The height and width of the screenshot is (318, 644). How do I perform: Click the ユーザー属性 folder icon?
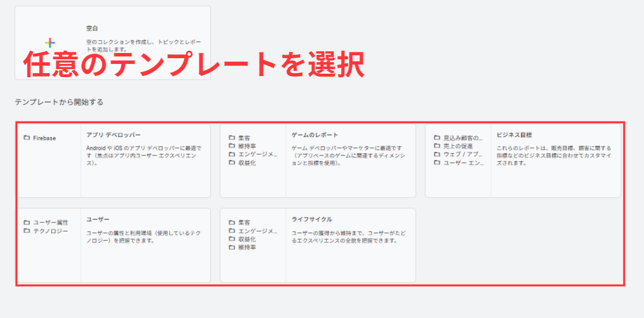point(27,222)
